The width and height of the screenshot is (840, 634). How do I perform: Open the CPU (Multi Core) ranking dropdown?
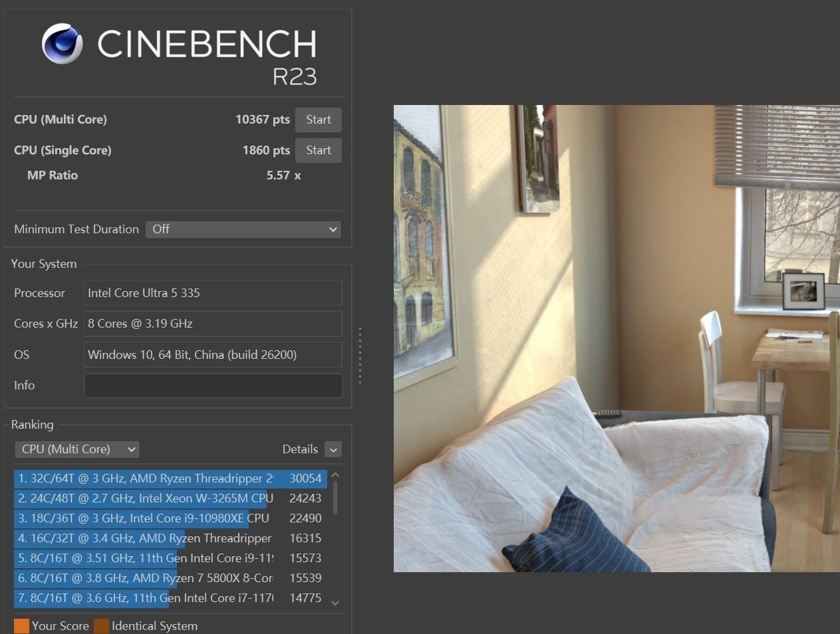coord(77,449)
